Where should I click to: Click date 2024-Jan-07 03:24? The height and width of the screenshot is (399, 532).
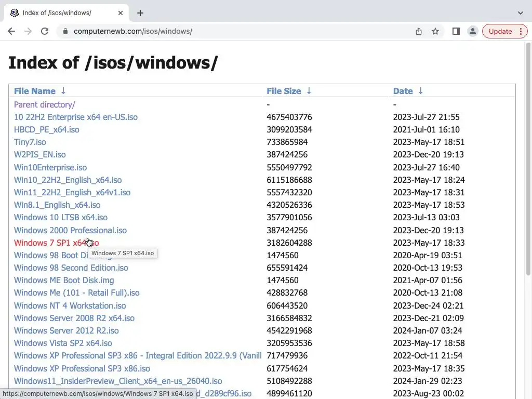tap(428, 331)
